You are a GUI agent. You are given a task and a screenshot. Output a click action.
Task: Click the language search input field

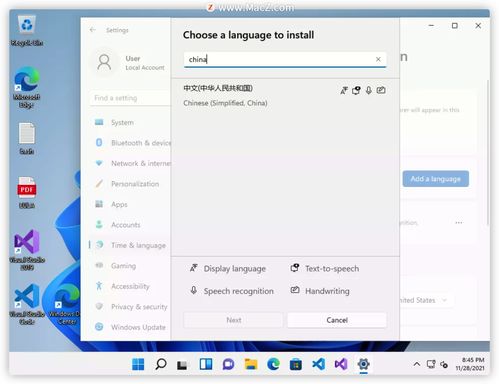285,60
